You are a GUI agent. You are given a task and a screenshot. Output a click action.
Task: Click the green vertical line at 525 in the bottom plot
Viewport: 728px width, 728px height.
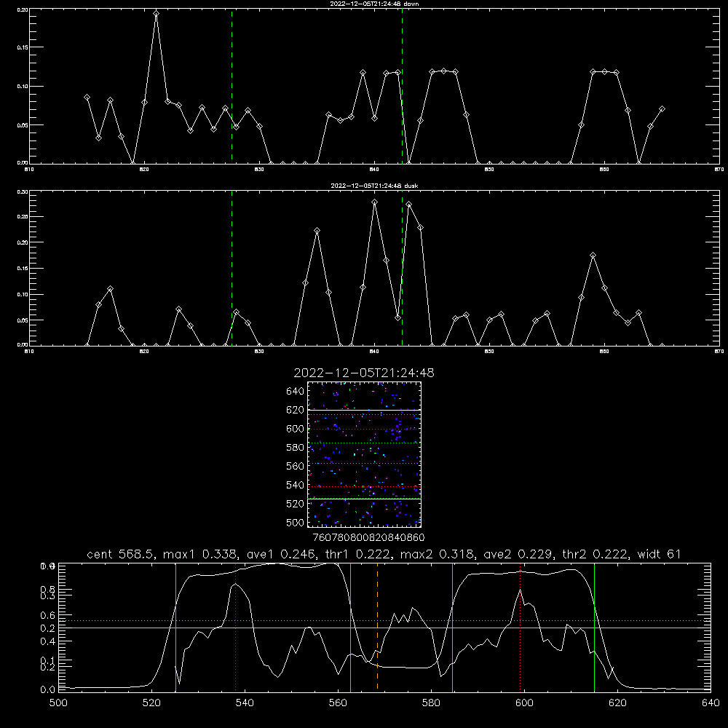point(176,626)
